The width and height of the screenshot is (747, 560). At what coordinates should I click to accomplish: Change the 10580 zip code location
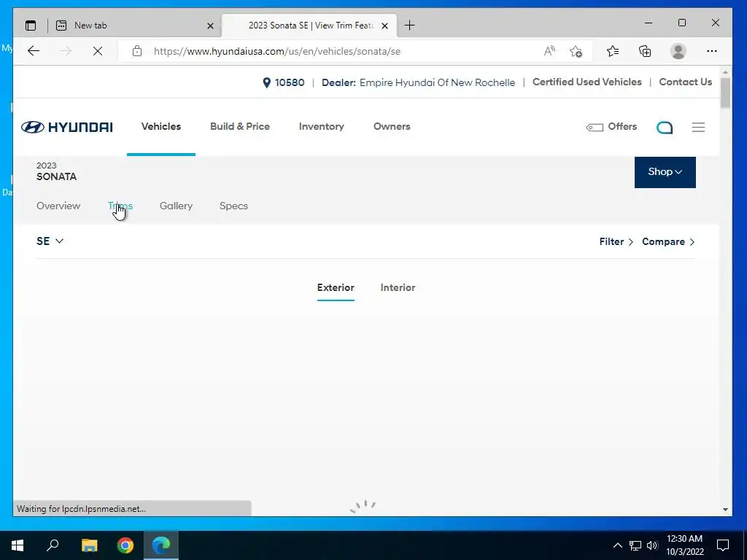[284, 82]
